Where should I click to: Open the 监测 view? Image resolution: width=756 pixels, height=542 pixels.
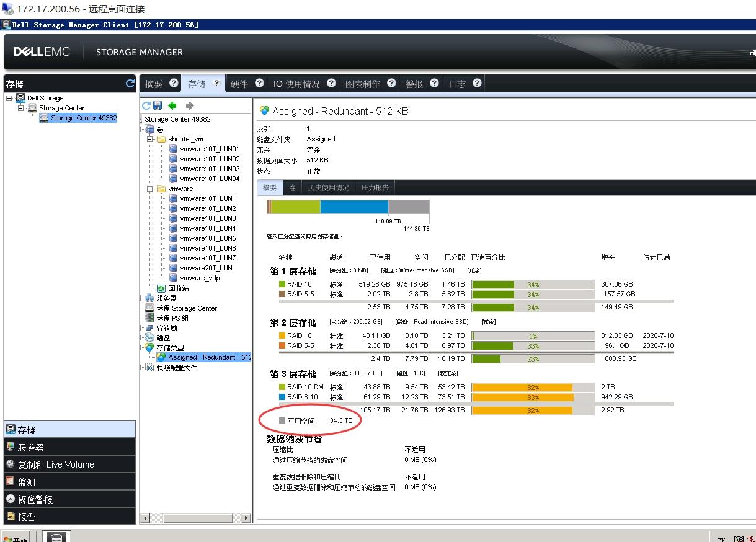coord(69,482)
